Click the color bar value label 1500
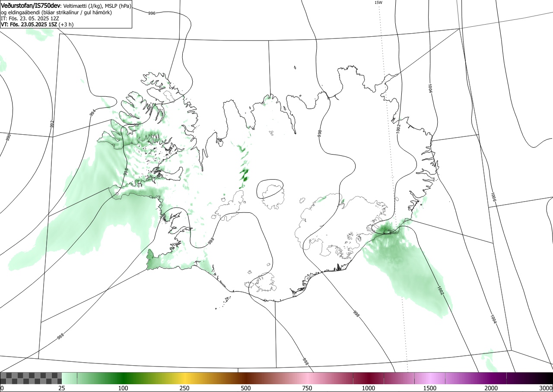The height and width of the screenshot is (392, 553). pyautogui.click(x=430, y=388)
